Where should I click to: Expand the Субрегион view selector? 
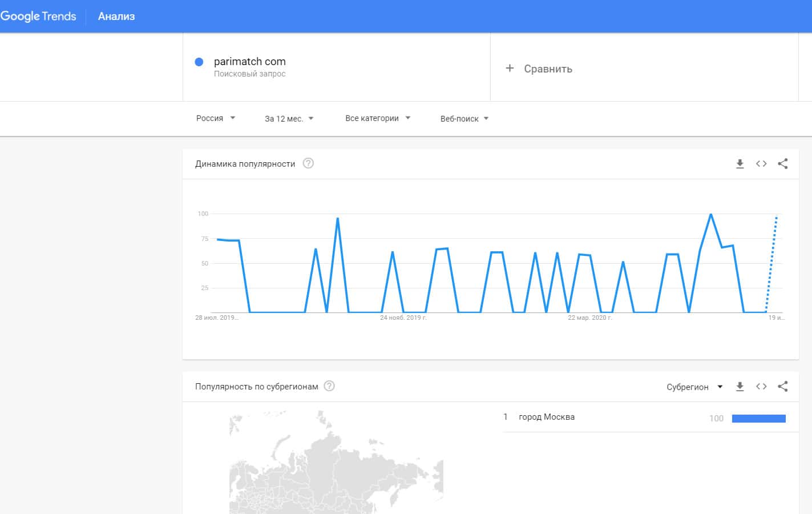(x=694, y=387)
